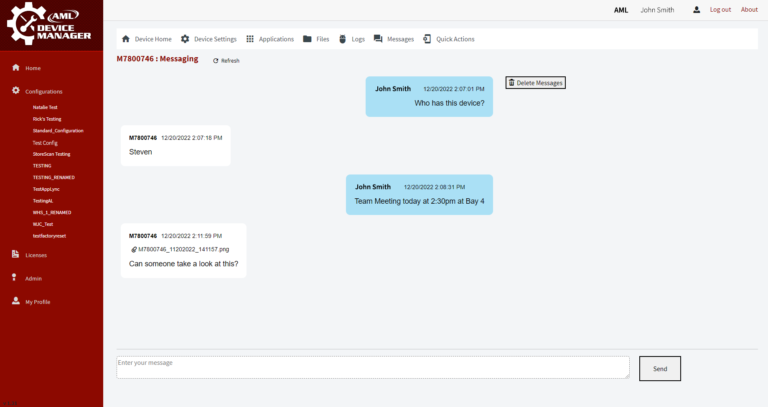Click the Refresh link

(226, 61)
